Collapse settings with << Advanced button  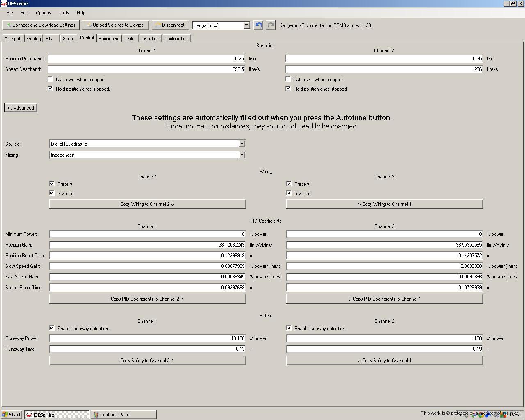21,108
